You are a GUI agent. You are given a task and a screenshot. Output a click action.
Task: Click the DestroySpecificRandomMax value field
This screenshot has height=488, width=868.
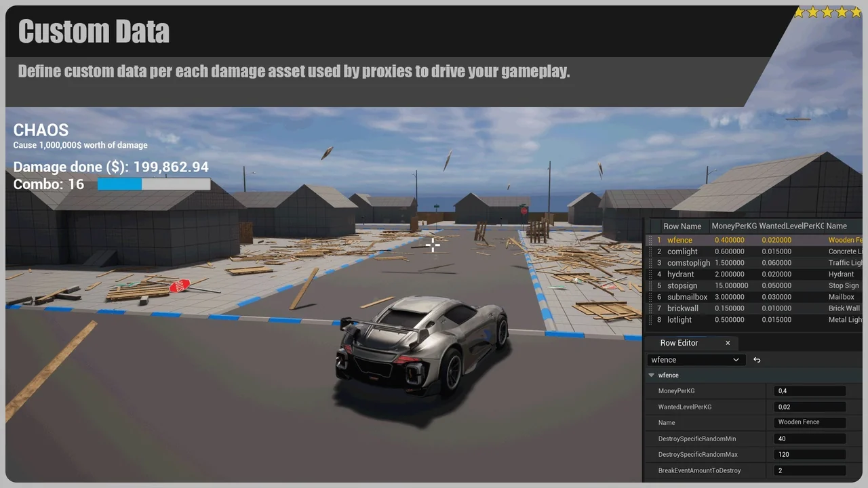[x=809, y=454]
